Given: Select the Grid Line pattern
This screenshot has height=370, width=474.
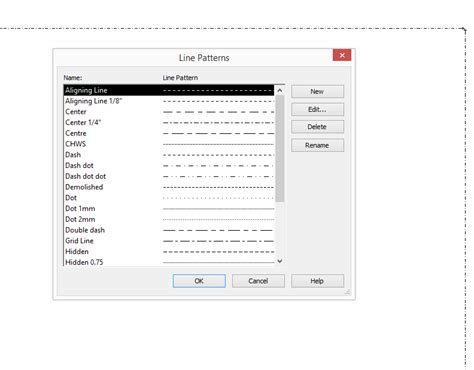Looking at the screenshot, I should tap(169, 241).
